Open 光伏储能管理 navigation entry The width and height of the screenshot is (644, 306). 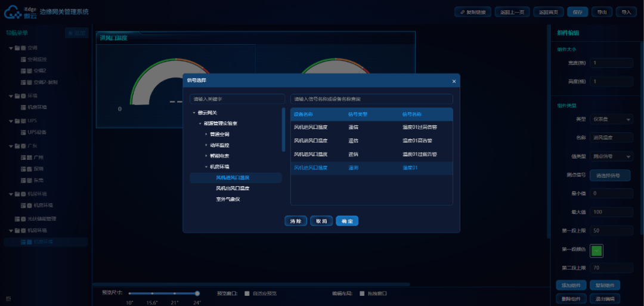(42, 219)
